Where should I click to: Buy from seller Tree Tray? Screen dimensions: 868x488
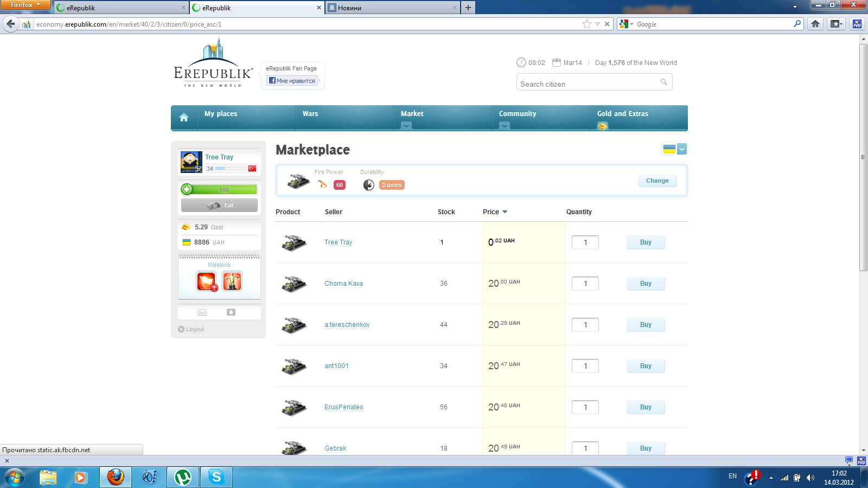tap(646, 242)
